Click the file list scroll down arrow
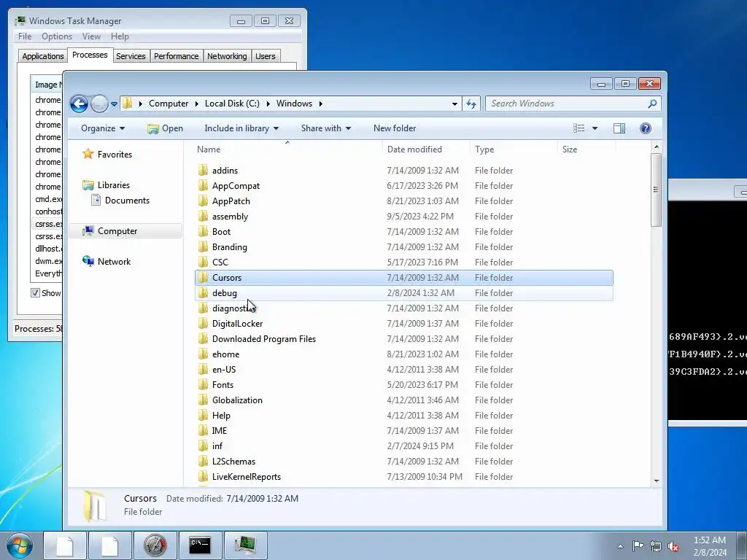Image resolution: width=747 pixels, height=560 pixels. pyautogui.click(x=657, y=481)
